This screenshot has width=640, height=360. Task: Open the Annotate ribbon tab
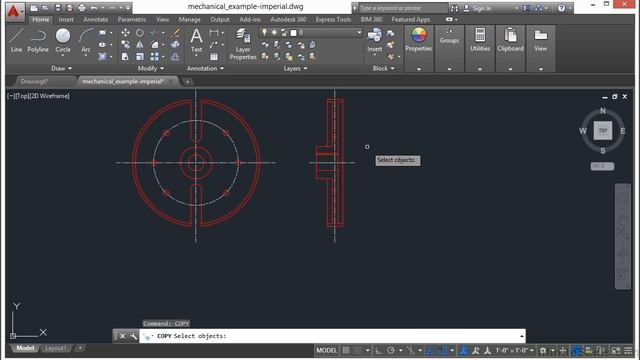[x=96, y=19]
